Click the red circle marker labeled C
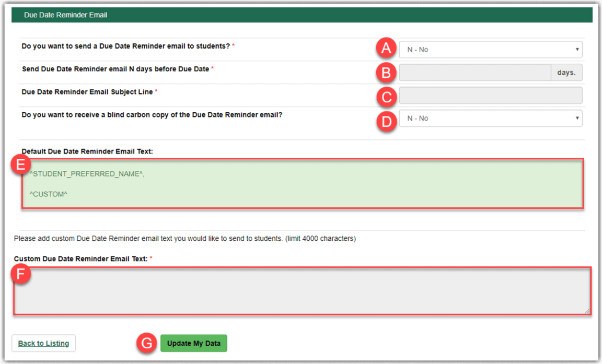602x364 pixels. tap(386, 96)
